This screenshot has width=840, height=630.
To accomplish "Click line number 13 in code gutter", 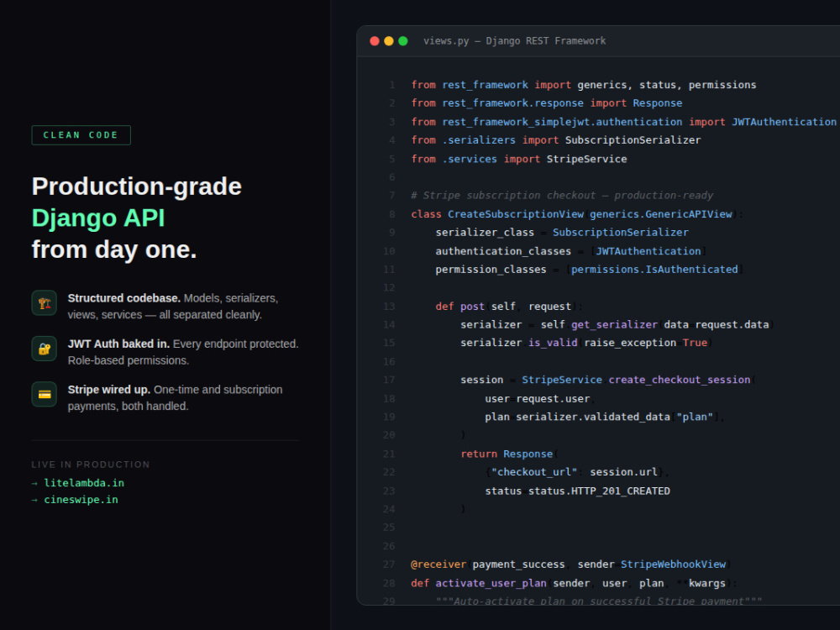I will 390,307.
